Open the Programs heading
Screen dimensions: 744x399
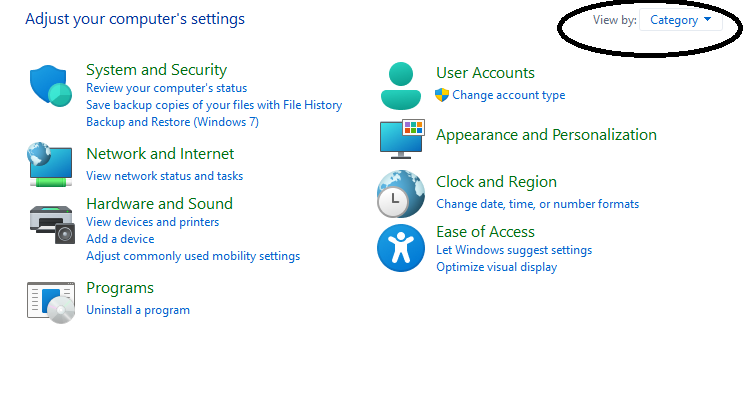pyautogui.click(x=120, y=288)
